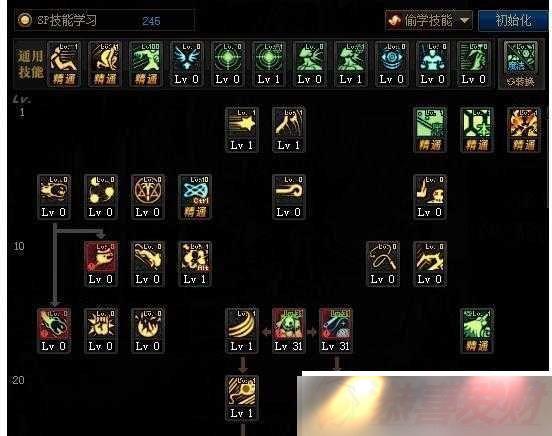This screenshot has height=436, width=552.
Task: Select the 通用技能 general skills label
Action: [x=31, y=64]
